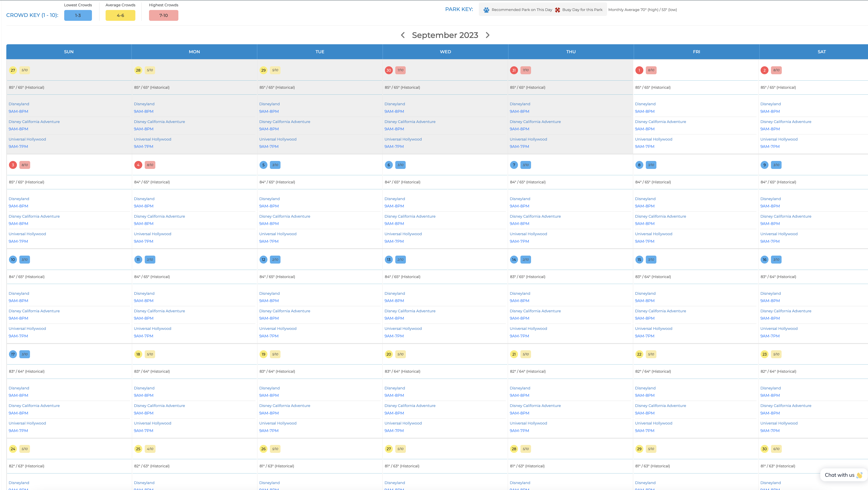Screen dimensions: 868x490
Task: Click Universal Hollywood 9AM-7PM hours on September 4
Action: coord(144,242)
